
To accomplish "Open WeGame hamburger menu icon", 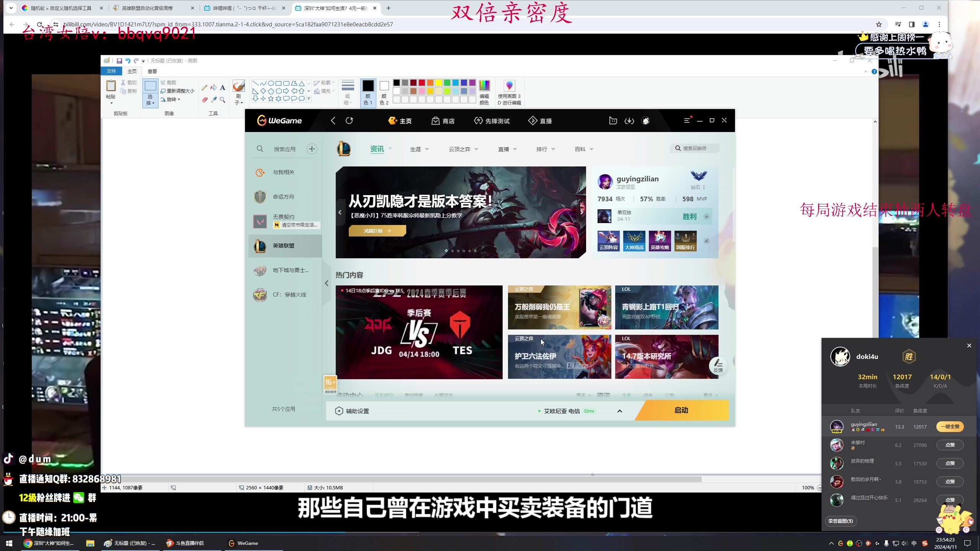I will 687,121.
